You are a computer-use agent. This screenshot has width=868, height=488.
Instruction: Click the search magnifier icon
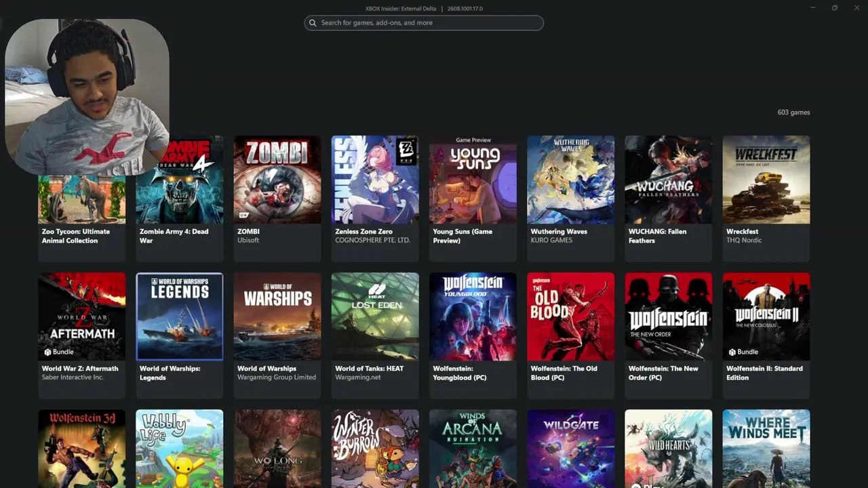(x=313, y=23)
